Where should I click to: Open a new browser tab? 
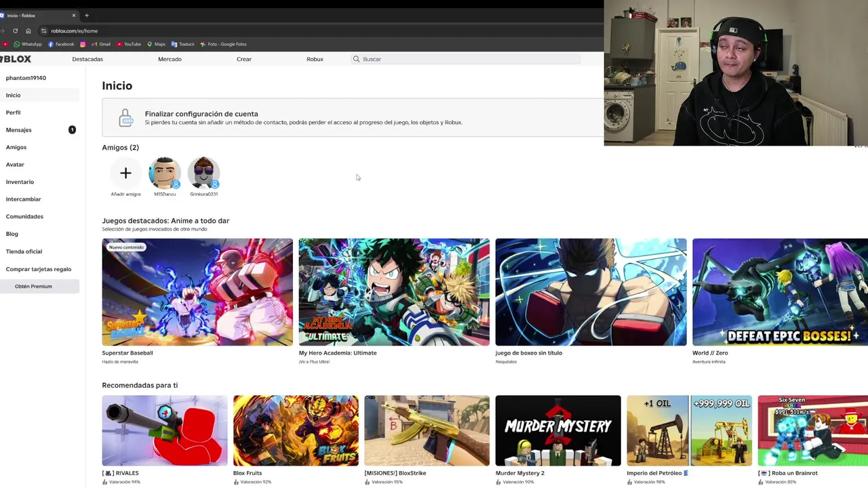pyautogui.click(x=86, y=15)
